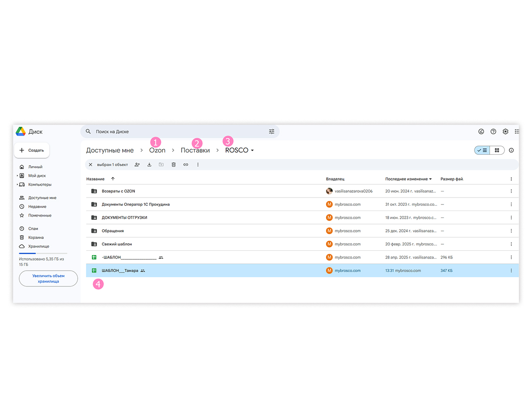Open Мой диск in sidebar

point(37,176)
